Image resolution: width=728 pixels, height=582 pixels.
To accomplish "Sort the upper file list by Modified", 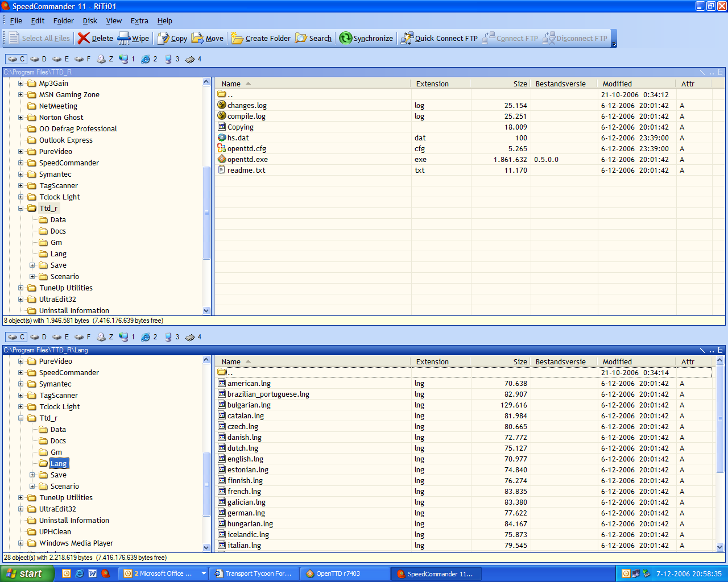I will [637, 84].
